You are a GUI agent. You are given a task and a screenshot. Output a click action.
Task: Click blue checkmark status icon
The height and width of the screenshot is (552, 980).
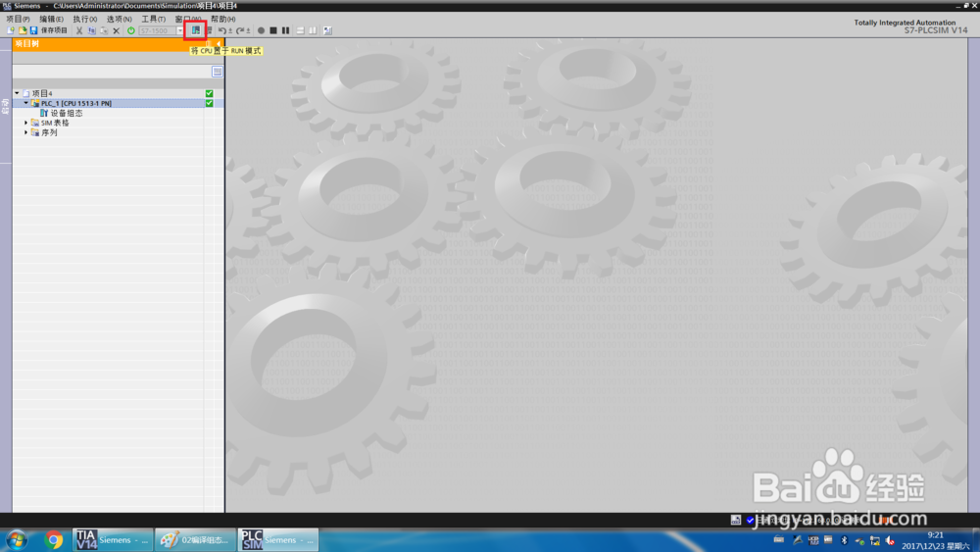coord(750,520)
